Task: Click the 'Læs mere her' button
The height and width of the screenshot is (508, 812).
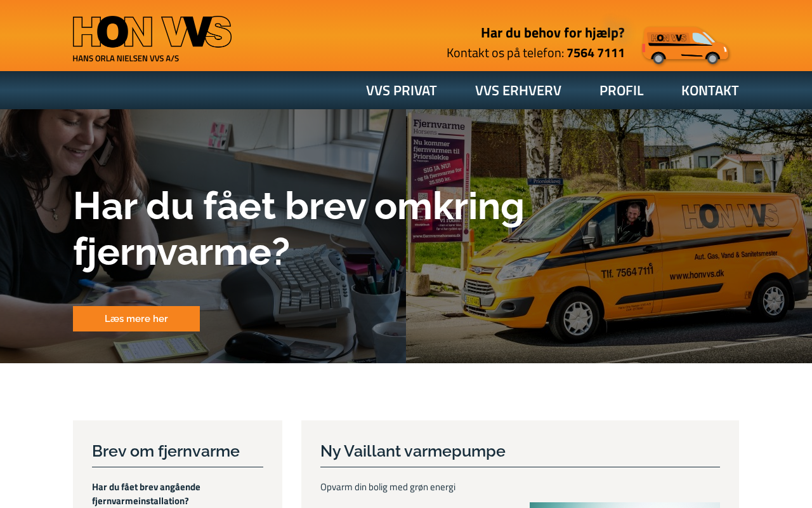Action: click(136, 319)
